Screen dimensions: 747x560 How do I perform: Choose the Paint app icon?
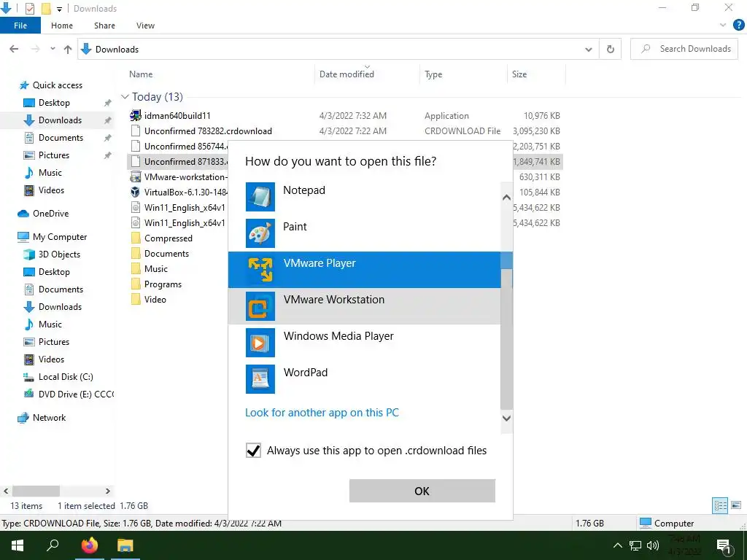[260, 233]
